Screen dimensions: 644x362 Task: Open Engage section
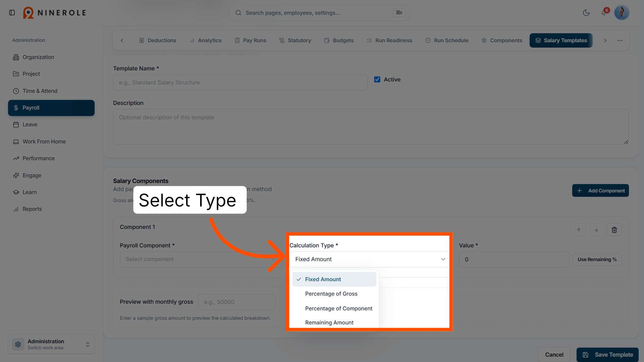tap(51, 176)
